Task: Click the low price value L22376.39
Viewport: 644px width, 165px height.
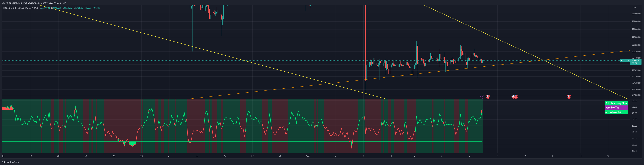Action: pos(67,8)
